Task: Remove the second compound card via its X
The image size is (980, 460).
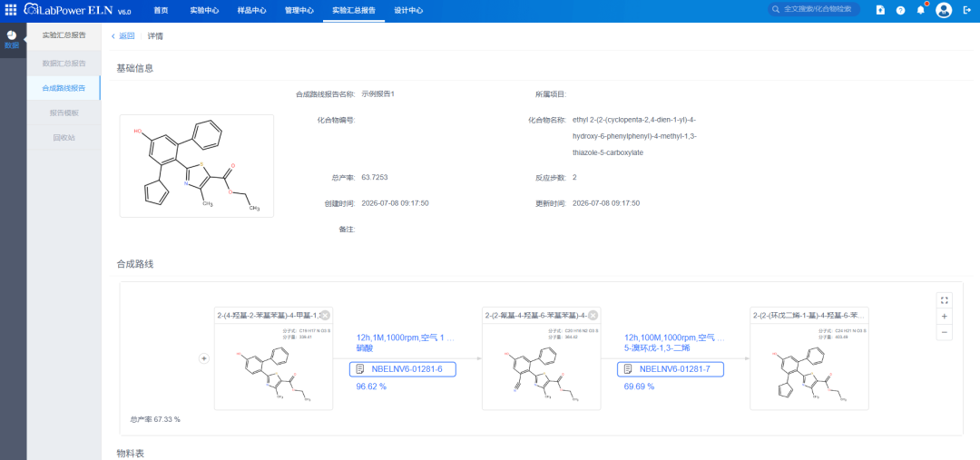Action: point(593,316)
